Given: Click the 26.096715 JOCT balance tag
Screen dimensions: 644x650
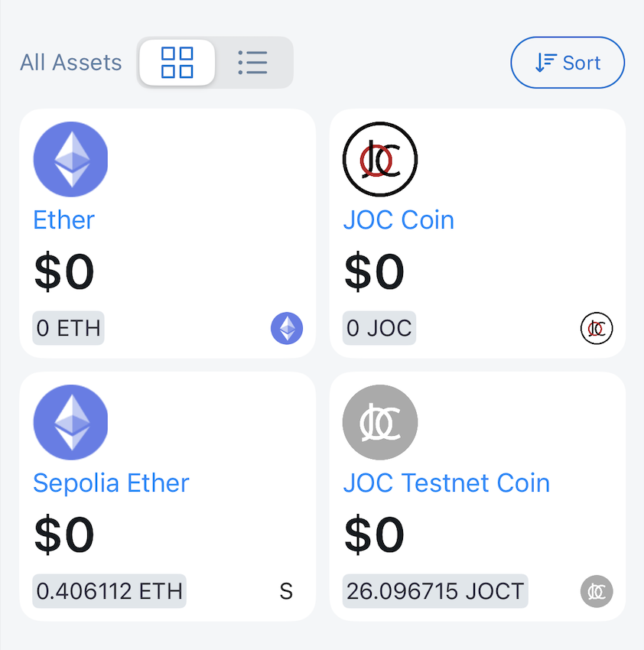Looking at the screenshot, I should (435, 592).
